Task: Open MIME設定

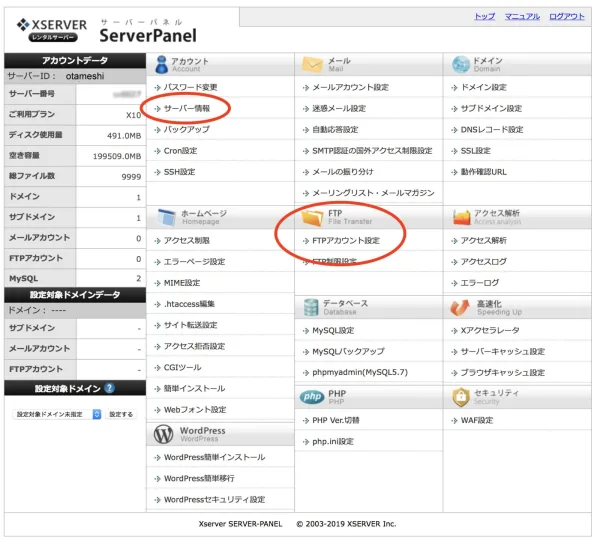Action: (182, 283)
